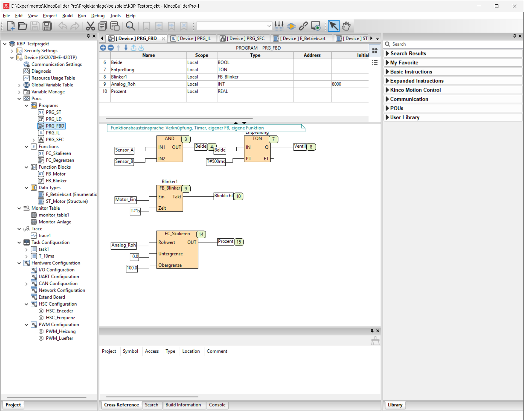Image resolution: width=524 pixels, height=420 pixels.
Task: Show hidden tabs with the tab list arrow
Action: [x=377, y=39]
